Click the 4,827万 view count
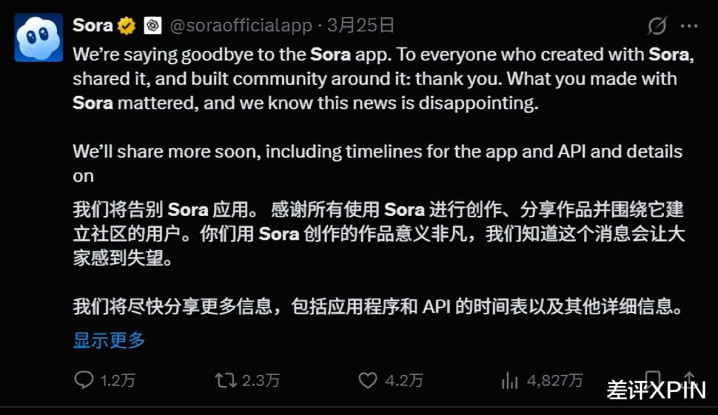718x415 pixels. (554, 380)
